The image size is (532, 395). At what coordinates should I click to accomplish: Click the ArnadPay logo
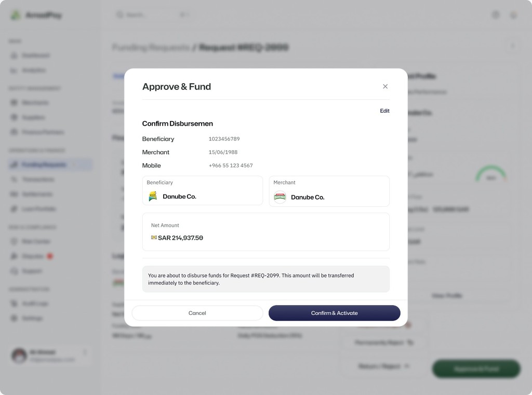(17, 15)
